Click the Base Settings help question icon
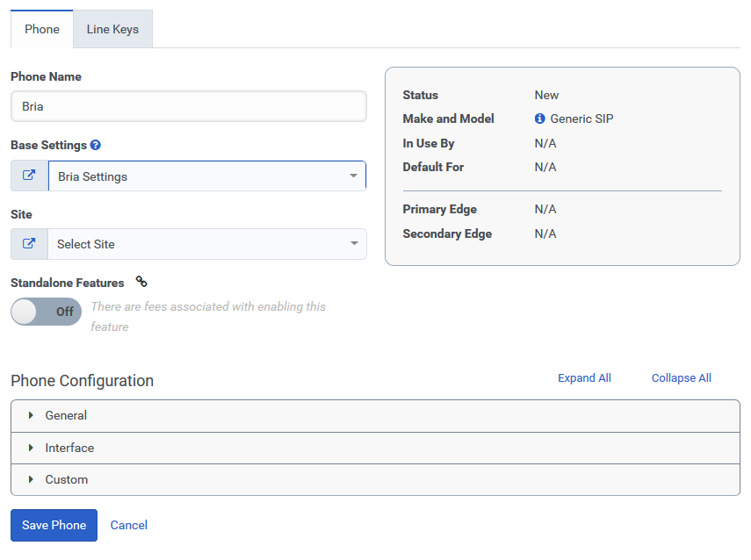Screen dimensions: 751x560 click(x=96, y=145)
